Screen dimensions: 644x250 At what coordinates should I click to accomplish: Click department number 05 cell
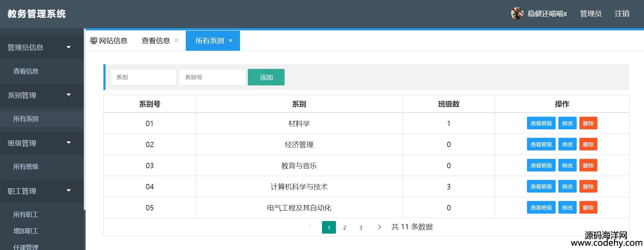150,207
